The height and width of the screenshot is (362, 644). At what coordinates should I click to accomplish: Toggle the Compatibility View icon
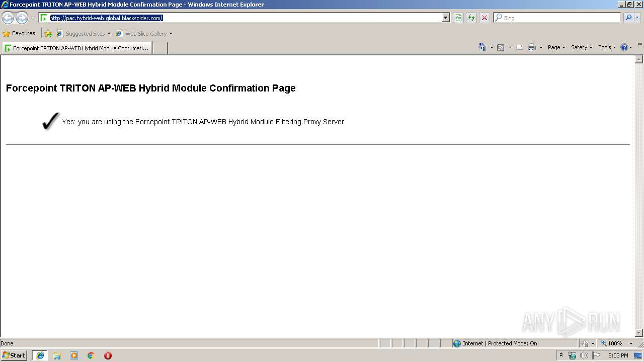458,18
